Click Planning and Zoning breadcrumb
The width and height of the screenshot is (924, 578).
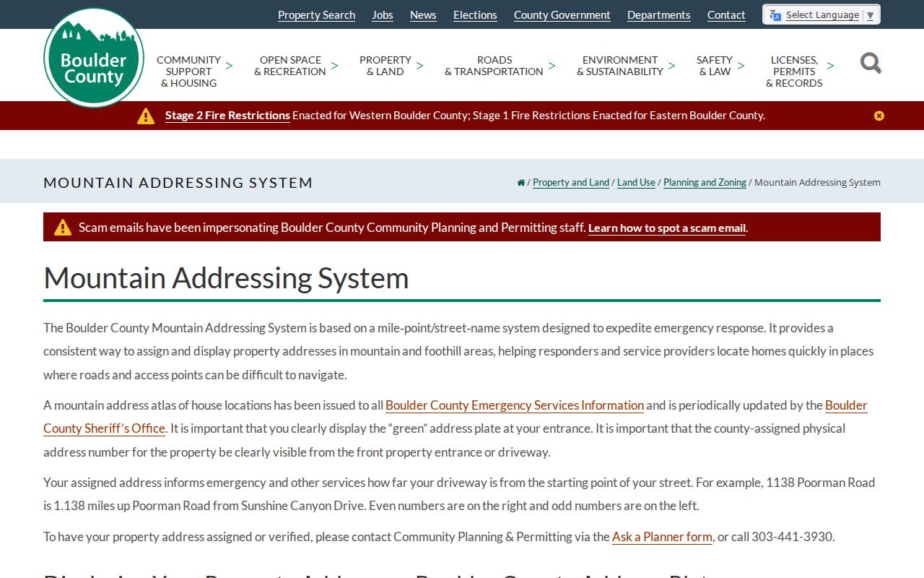point(705,183)
